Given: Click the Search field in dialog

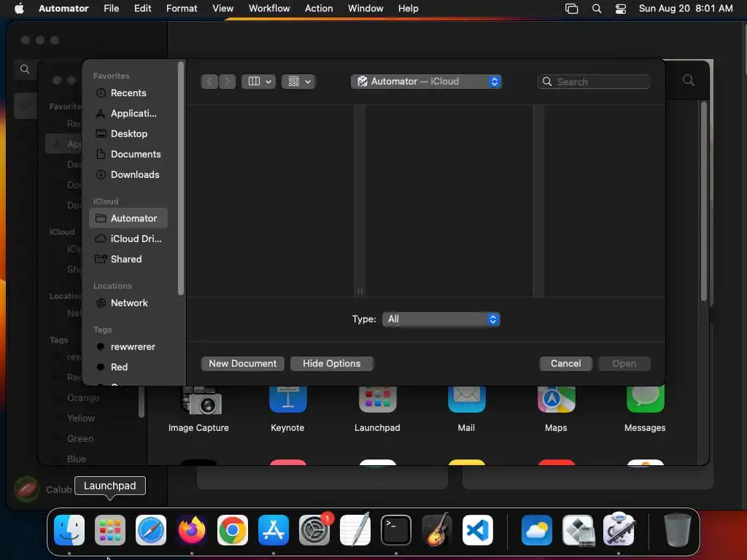Looking at the screenshot, I should pos(594,82).
